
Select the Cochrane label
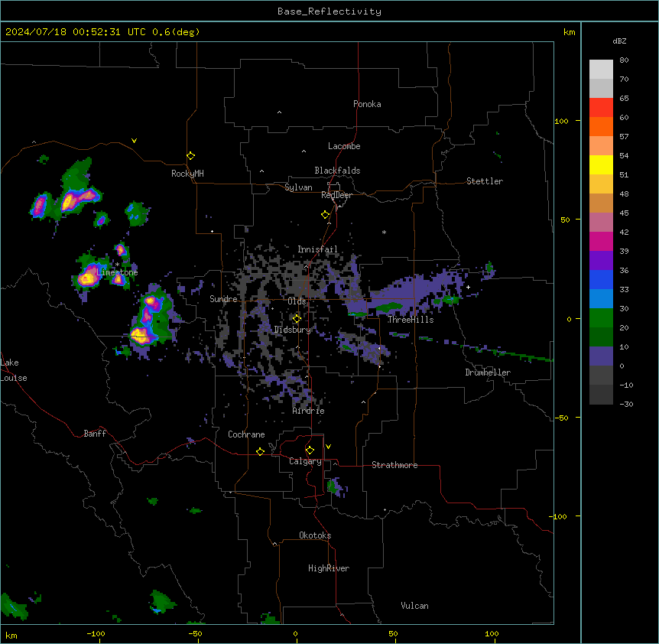[246, 434]
